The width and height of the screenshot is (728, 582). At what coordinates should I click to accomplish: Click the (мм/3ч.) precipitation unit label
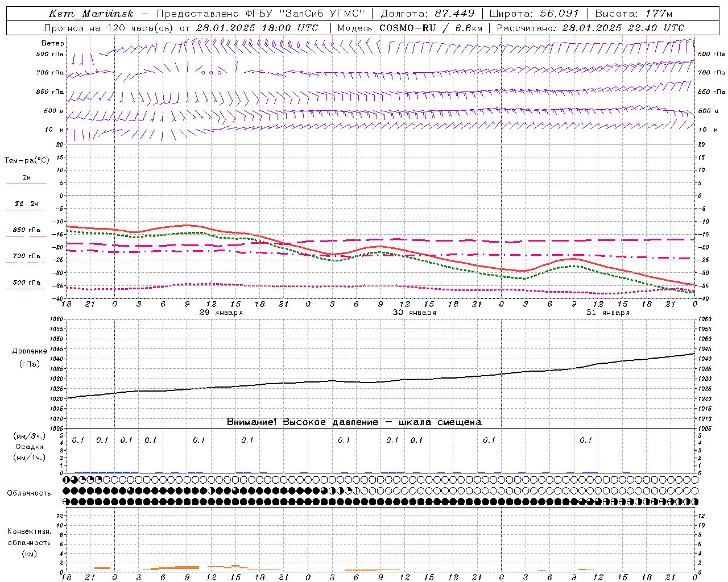[x=30, y=436]
